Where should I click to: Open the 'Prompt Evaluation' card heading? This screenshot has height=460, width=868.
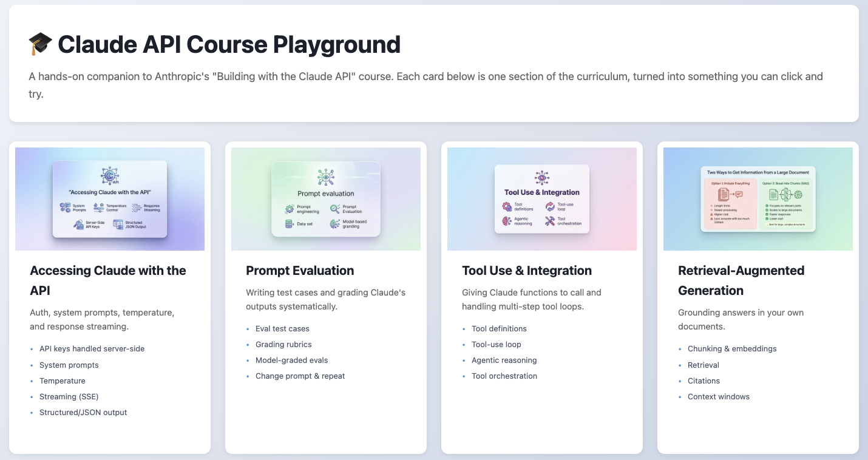click(300, 271)
